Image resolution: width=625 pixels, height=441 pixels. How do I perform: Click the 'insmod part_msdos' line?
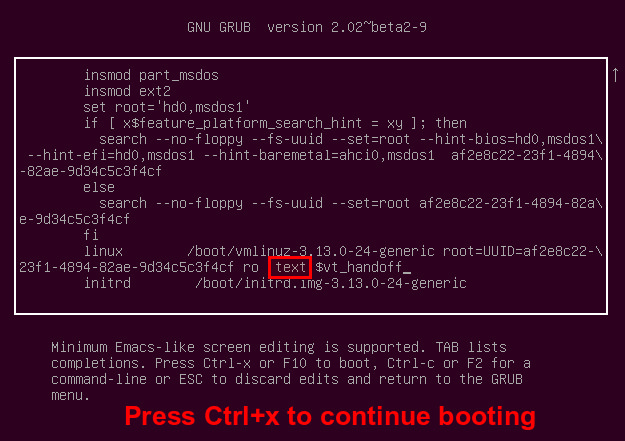click(151, 75)
